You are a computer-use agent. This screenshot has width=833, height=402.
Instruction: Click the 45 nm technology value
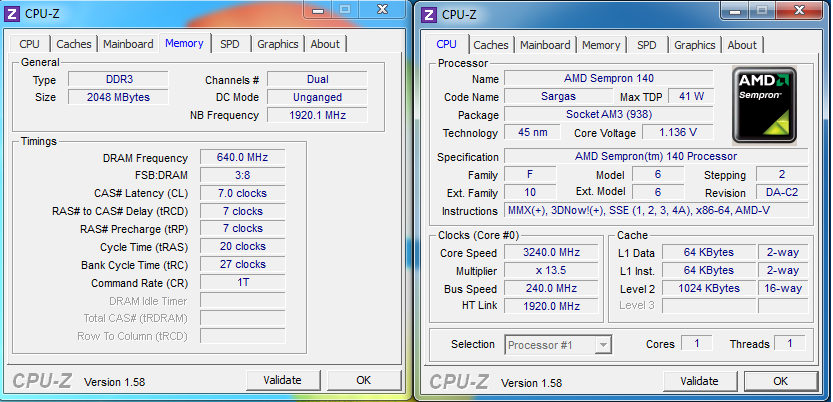tap(532, 132)
